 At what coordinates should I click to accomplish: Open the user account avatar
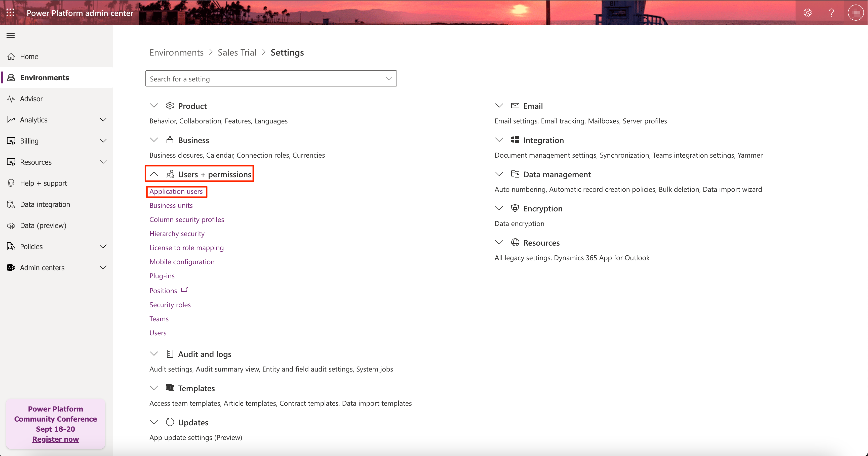855,13
